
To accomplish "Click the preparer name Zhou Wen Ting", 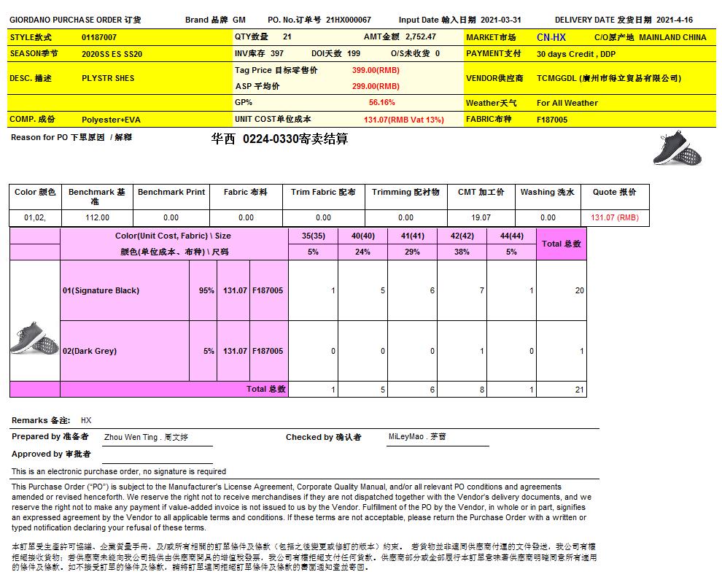I will [146, 438].
